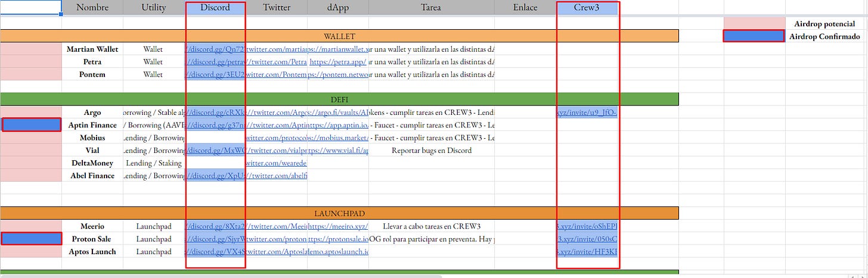Open Meerio's Discord invite link
Screen dimensions: 868x278
[x=215, y=226]
